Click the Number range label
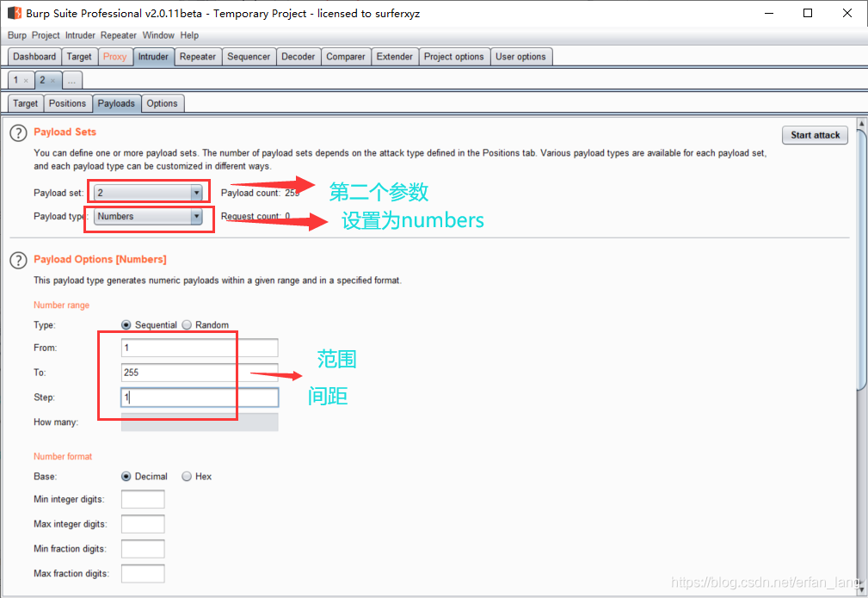Screen dimensions: 868x598 click(61, 305)
